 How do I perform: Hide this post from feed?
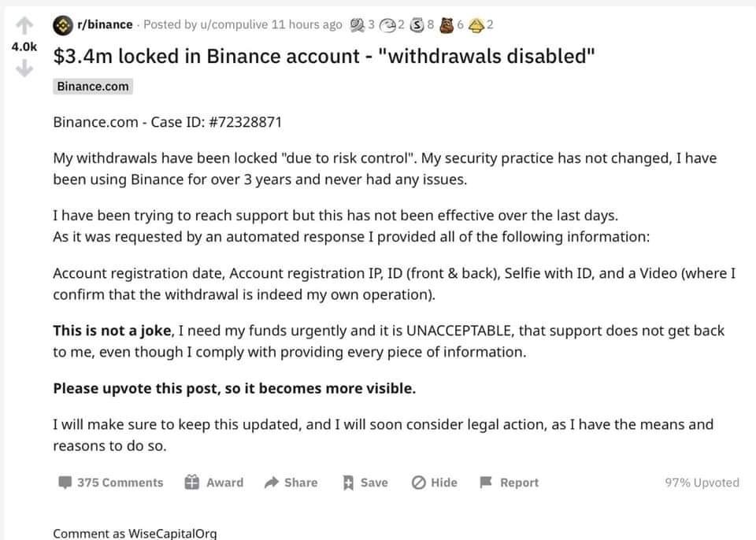coord(434,483)
